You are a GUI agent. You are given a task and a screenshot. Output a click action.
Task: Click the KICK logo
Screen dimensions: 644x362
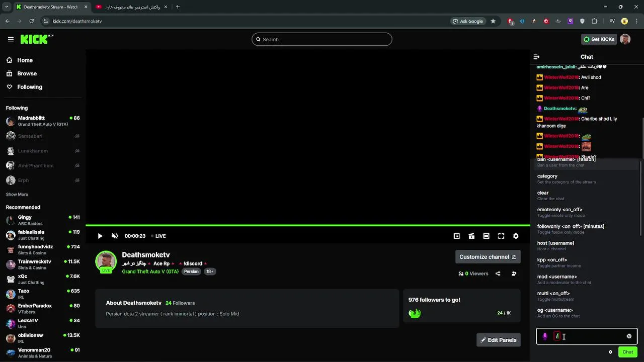[x=37, y=39]
